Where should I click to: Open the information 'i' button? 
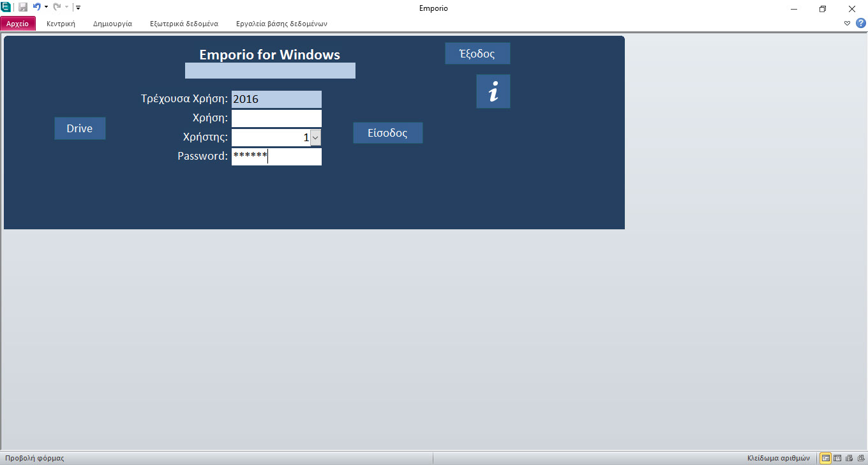493,91
